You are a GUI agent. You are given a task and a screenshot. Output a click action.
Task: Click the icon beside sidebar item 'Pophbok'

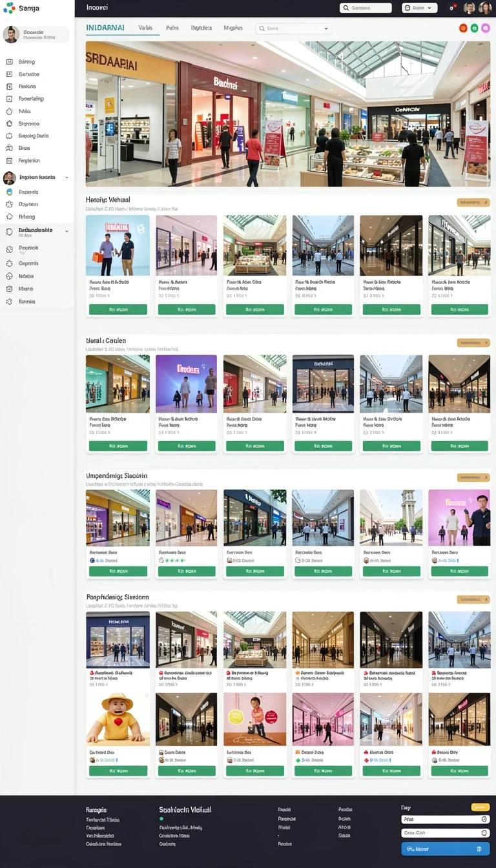(x=9, y=248)
